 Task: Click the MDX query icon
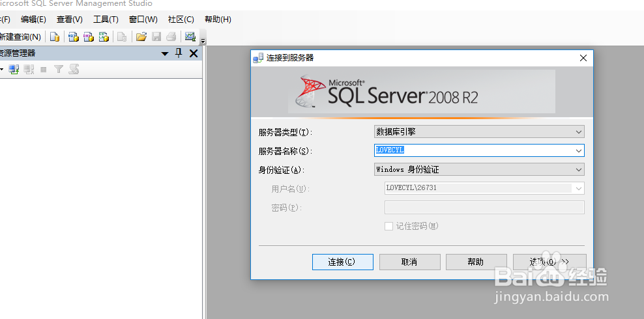(74, 37)
